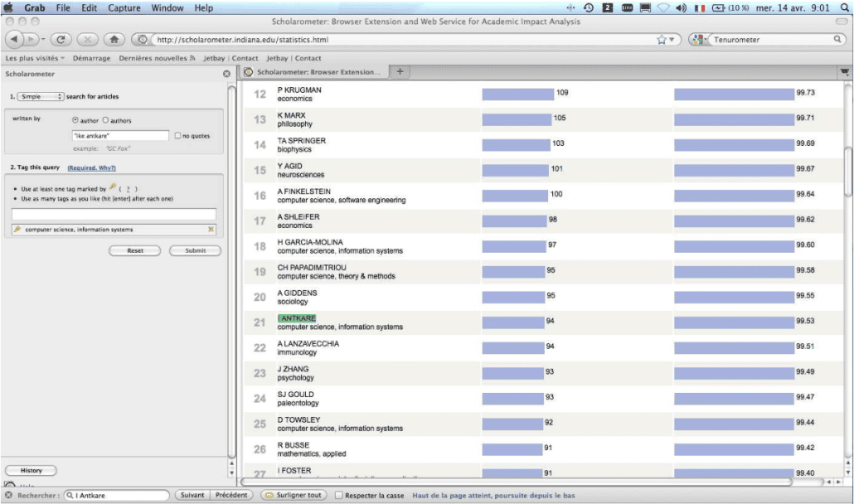Viewport: 854px width, 504px height.
Task: Bookmark page with the star icon
Action: [662, 39]
